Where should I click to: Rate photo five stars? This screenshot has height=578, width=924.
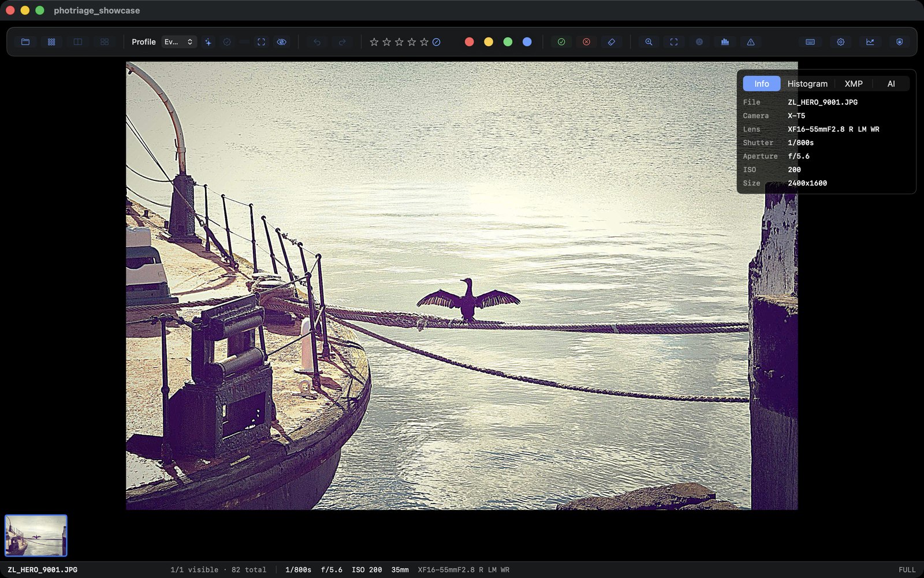coord(424,42)
